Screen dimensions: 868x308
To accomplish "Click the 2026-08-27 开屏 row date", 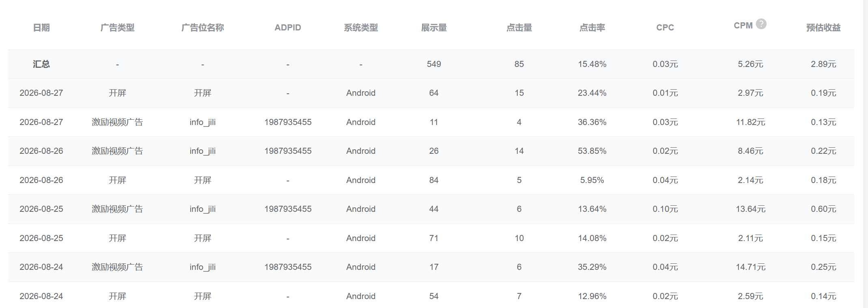I will (x=41, y=93).
